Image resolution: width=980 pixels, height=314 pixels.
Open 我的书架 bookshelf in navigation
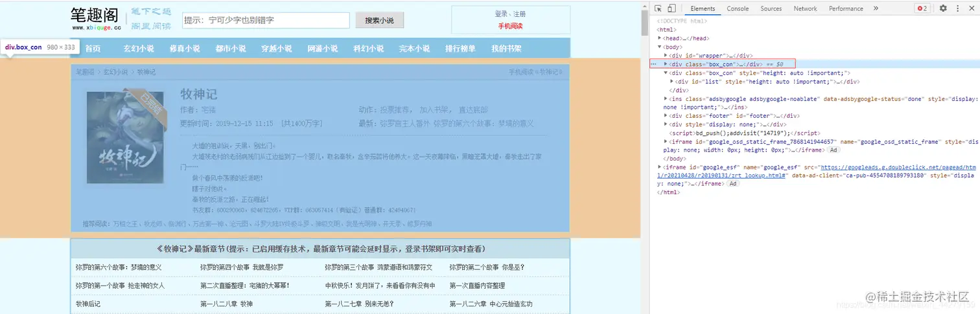(x=507, y=49)
